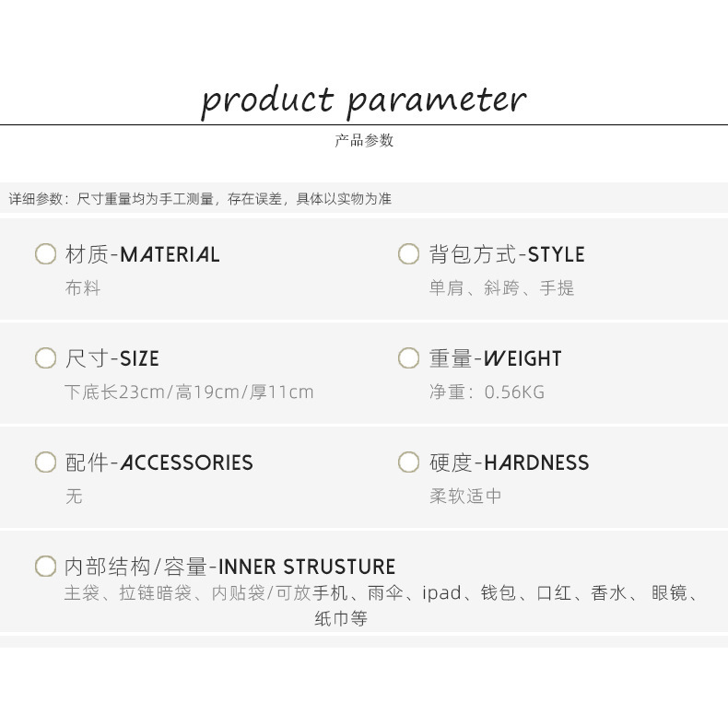
Task: Click the 净重: 0.56KG value
Action: (487, 392)
